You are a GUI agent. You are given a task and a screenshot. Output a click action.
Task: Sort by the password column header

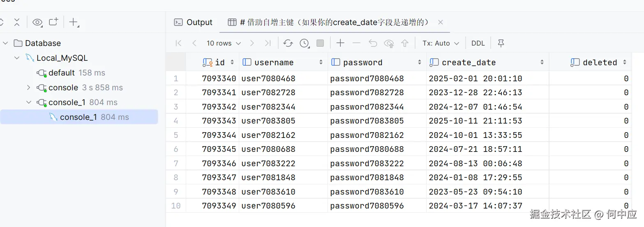(377, 62)
